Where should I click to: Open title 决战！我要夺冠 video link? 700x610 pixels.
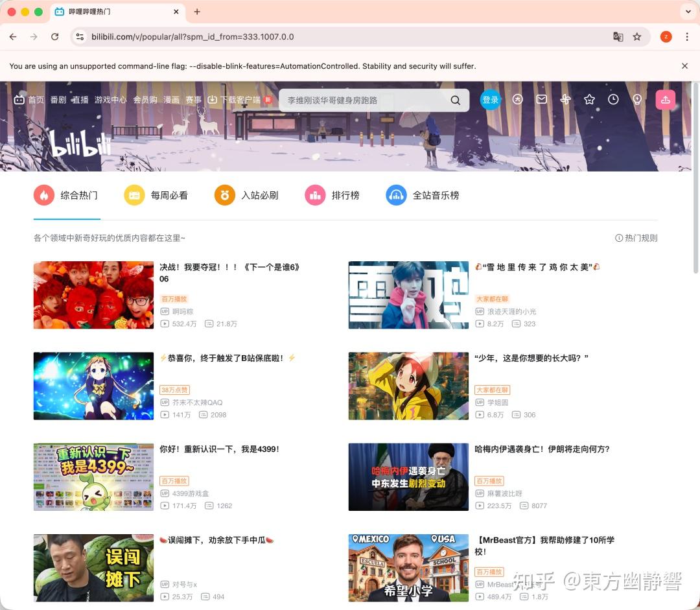coord(229,273)
